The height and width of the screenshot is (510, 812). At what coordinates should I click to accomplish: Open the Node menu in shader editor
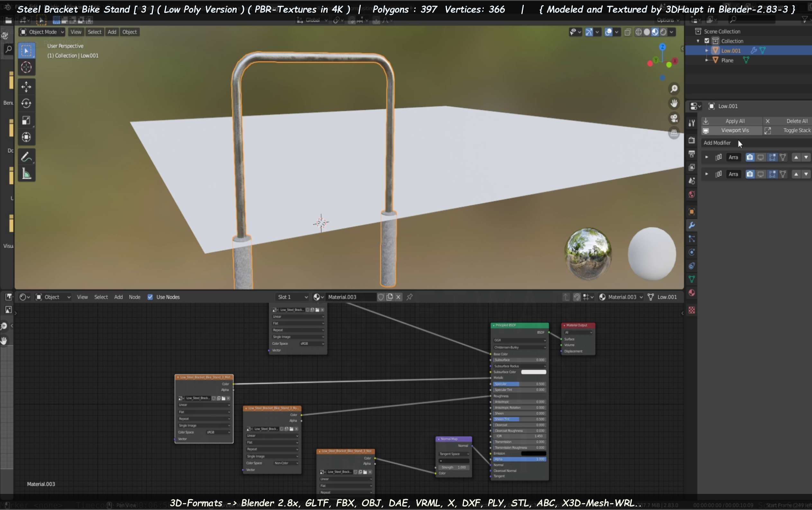point(135,297)
